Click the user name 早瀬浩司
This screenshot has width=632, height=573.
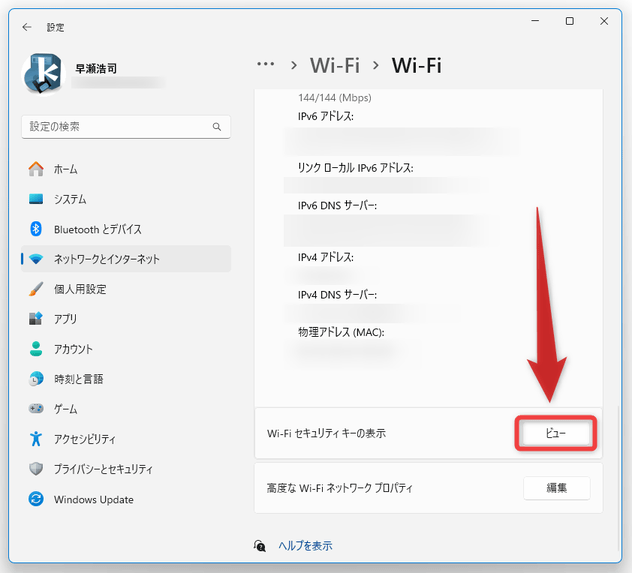[96, 69]
